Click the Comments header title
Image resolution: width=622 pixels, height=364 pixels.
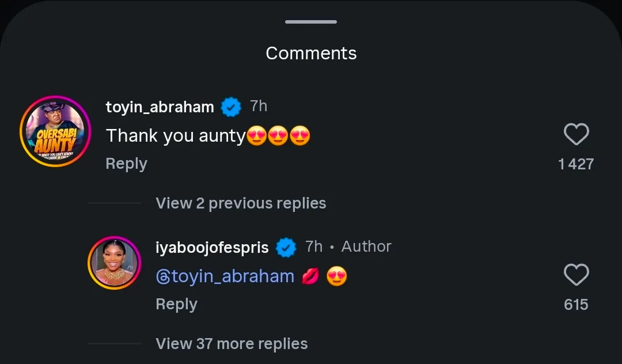(x=311, y=54)
